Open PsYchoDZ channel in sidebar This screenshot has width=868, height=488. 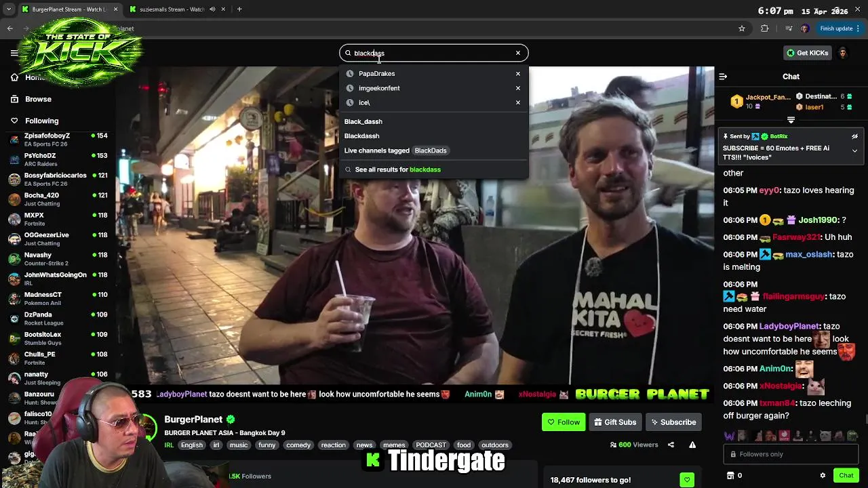(x=58, y=159)
